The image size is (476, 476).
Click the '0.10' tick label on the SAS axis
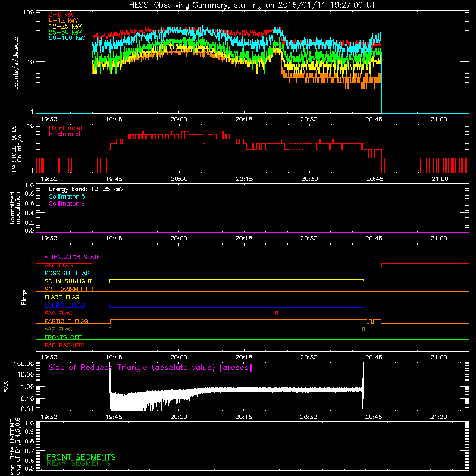click(x=27, y=399)
